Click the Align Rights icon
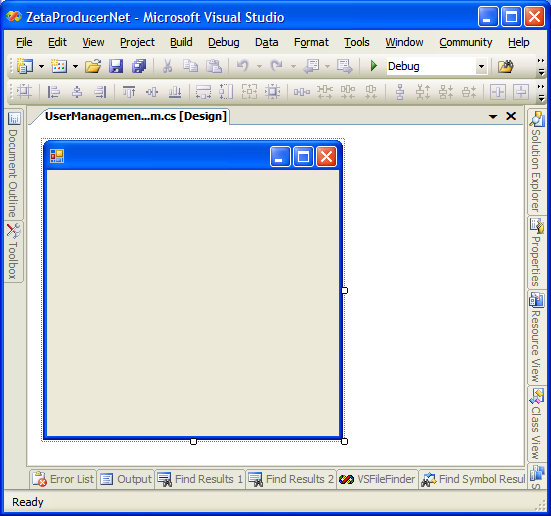This screenshot has width=551, height=516. 100,92
